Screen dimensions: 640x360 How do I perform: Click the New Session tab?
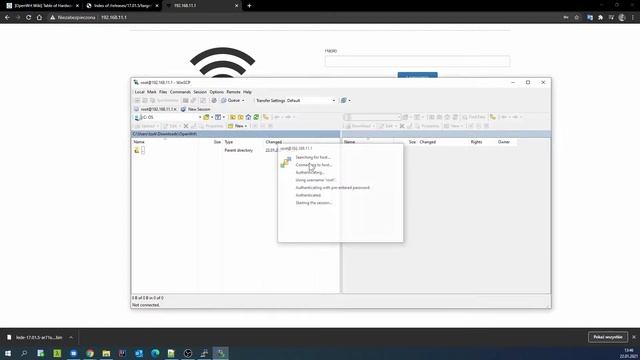(196, 109)
